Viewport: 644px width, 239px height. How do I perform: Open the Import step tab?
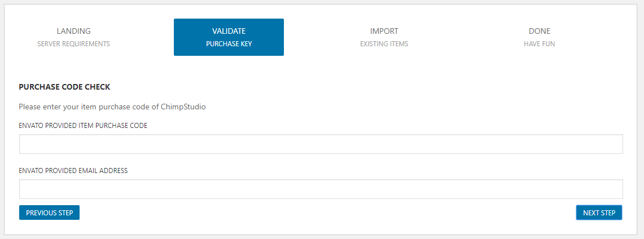point(384,37)
